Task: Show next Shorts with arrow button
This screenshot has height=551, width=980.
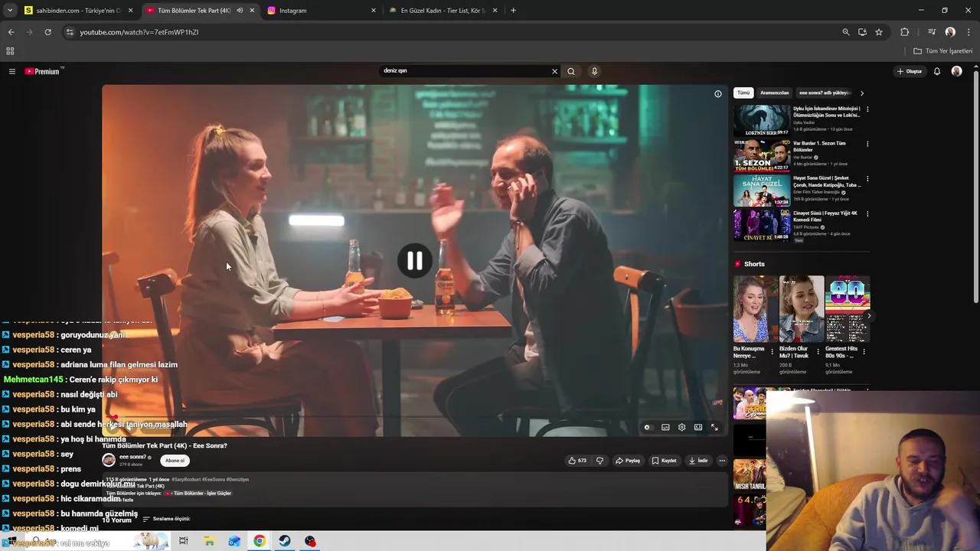Action: tap(868, 315)
